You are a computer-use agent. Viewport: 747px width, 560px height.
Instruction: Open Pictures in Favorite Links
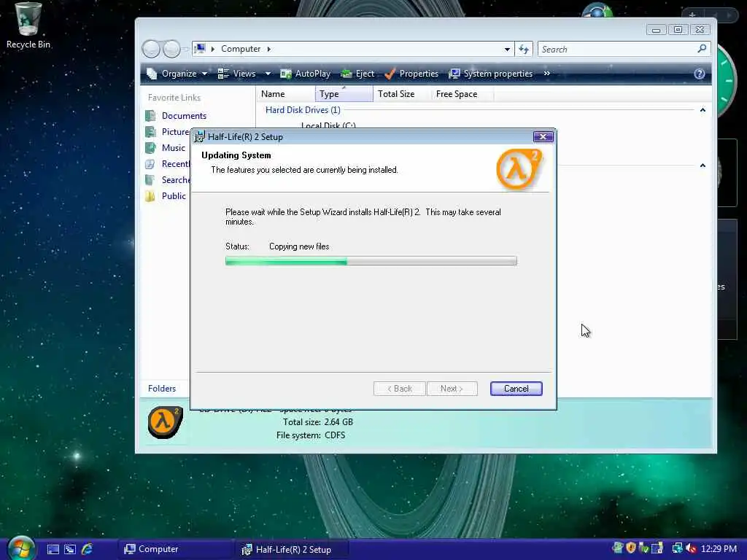175,132
